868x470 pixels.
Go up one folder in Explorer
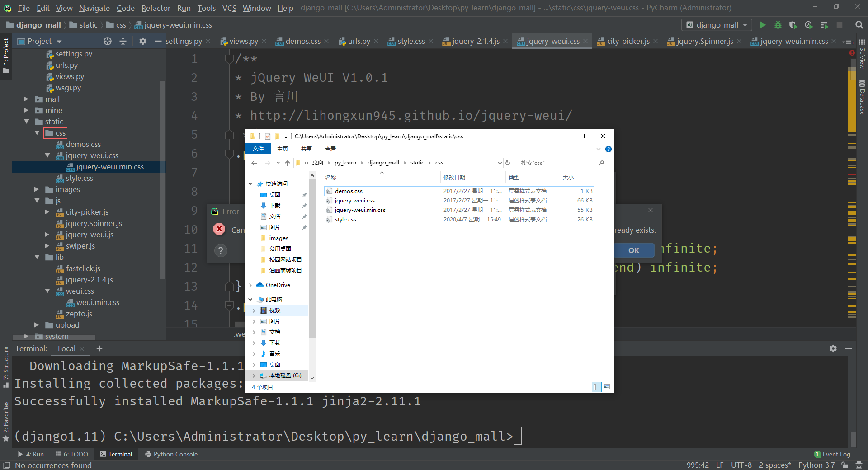pos(288,163)
